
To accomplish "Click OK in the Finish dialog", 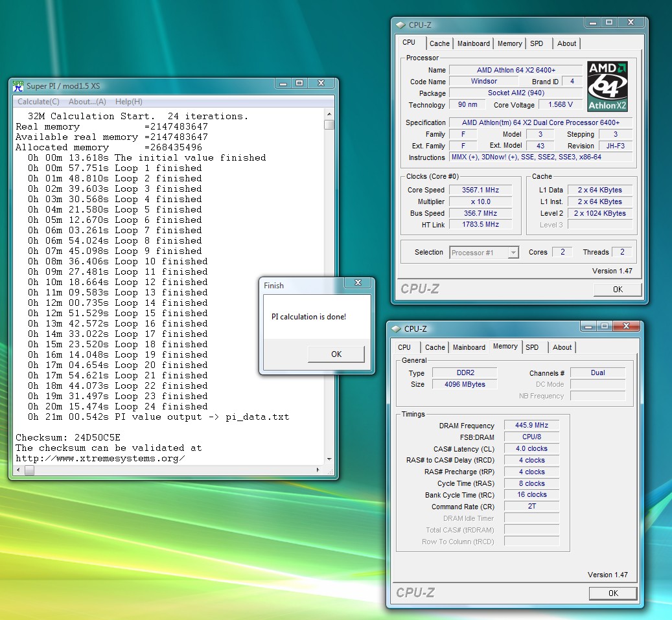I will (x=336, y=354).
